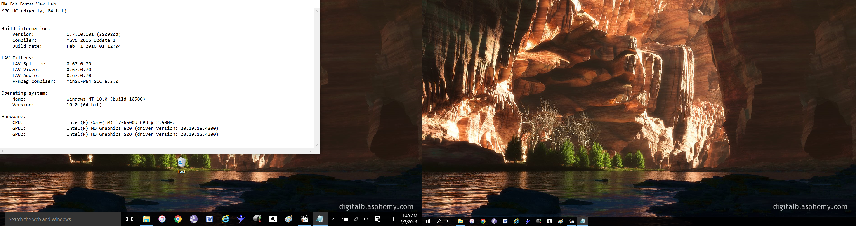This screenshot has height=244, width=868.
Task: Launch Google Chrome from the left taskbar
Action: coord(178,219)
